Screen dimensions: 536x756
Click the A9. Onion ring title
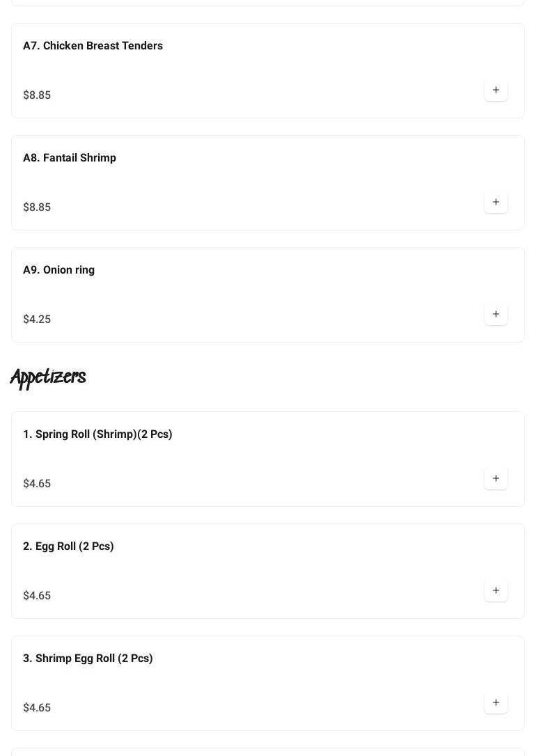(x=58, y=270)
